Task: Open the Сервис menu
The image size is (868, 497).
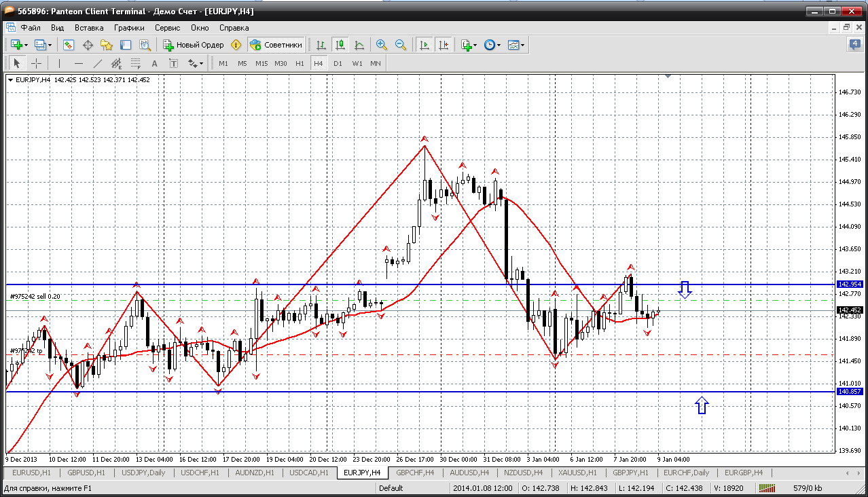Action: [167, 28]
